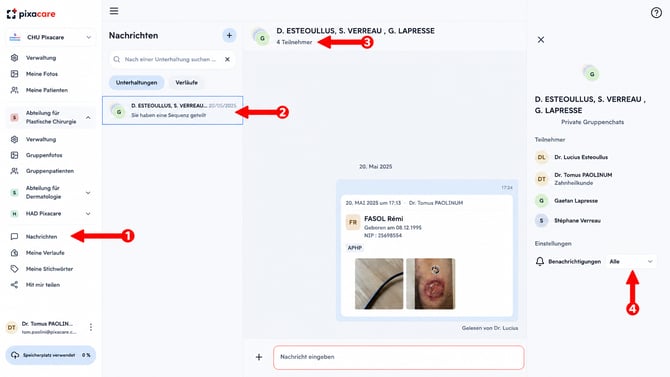Select the Unterhaltungen tab
670x377 pixels.
[136, 82]
